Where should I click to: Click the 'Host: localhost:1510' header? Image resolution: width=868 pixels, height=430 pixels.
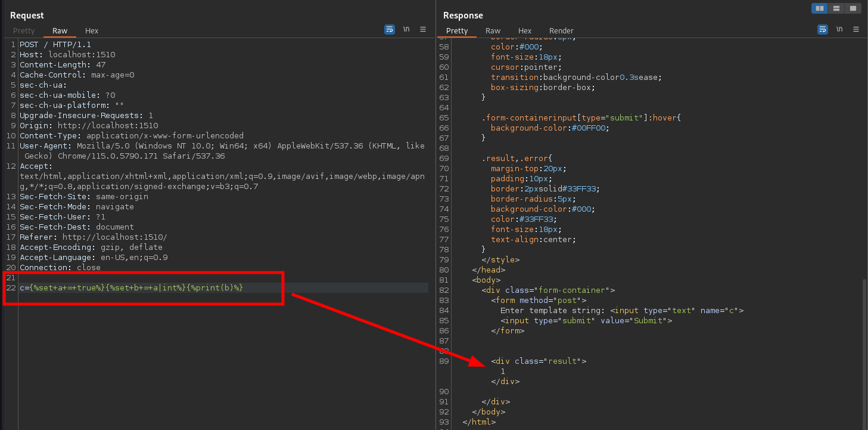coord(67,54)
